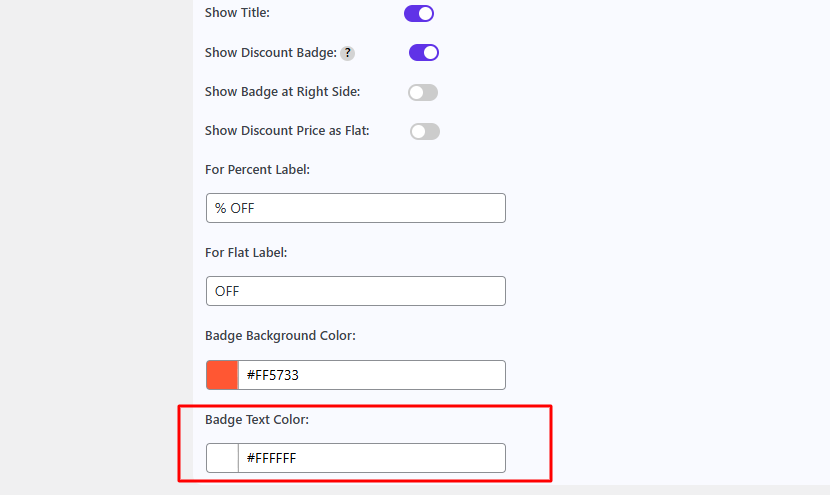Viewport: 830px width, 495px height.
Task: Click the Show Badge at Right Side label
Action: pos(282,92)
